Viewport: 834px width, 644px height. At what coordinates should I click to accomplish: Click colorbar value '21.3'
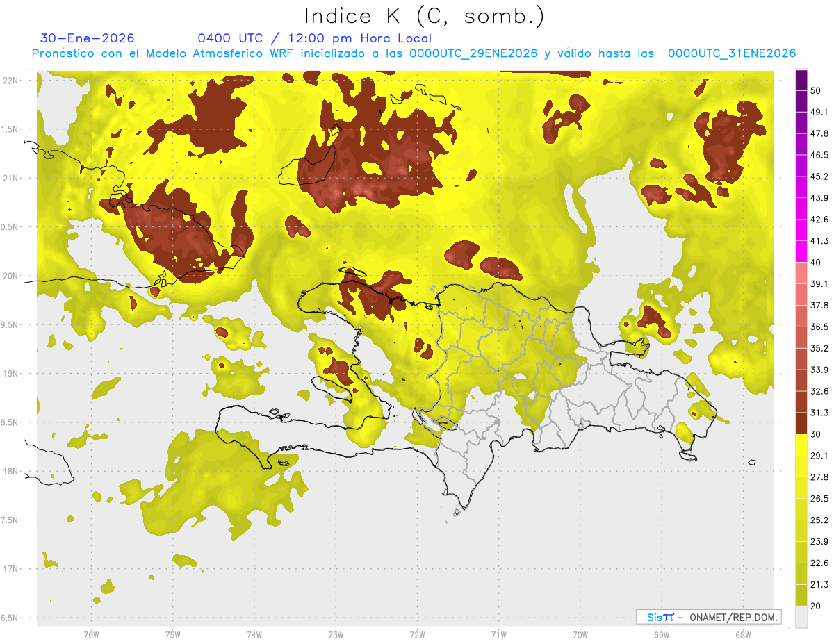pos(819,585)
